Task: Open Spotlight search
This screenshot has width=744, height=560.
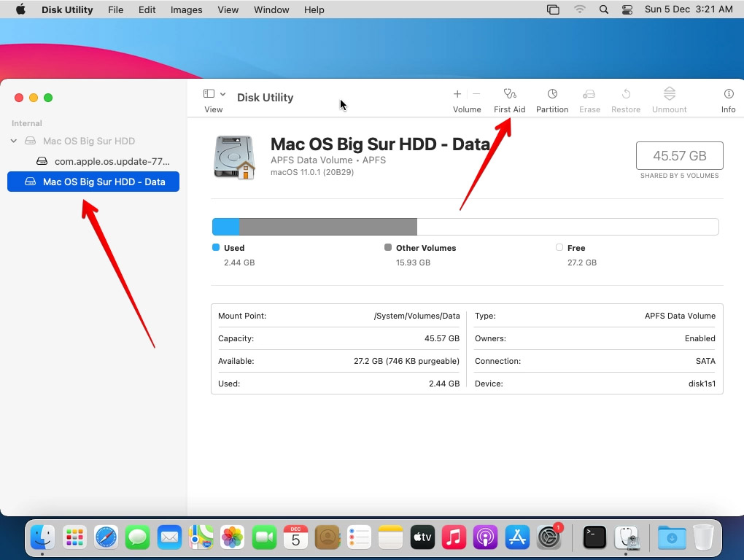Action: click(603, 9)
